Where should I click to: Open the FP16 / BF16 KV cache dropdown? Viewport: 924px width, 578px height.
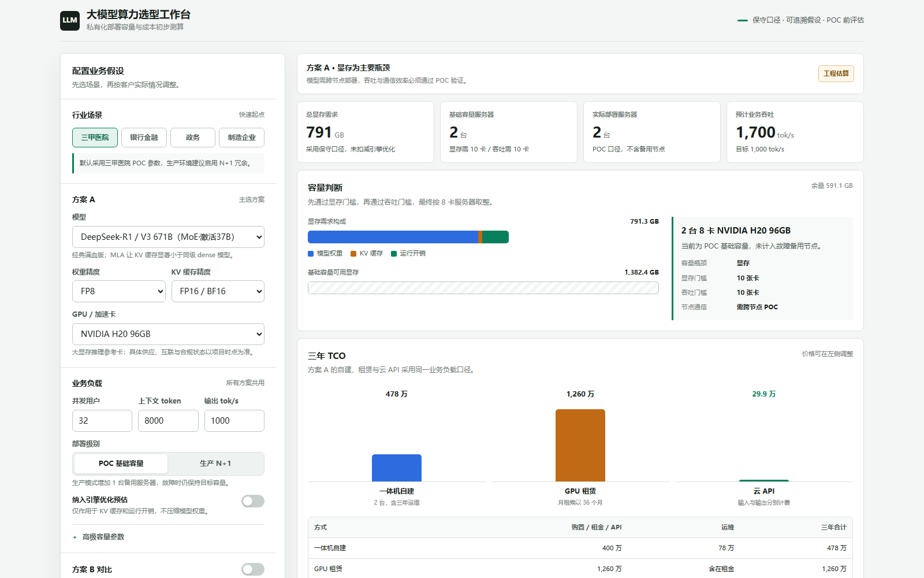[x=218, y=291]
